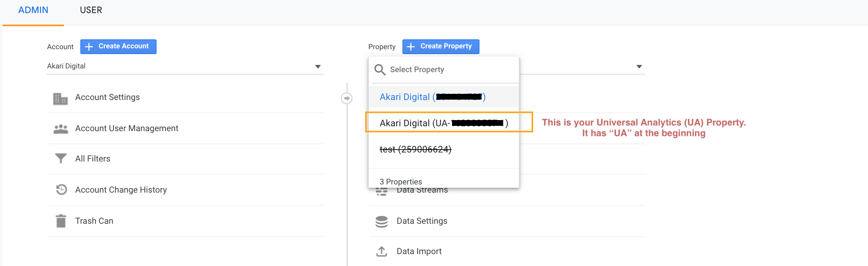Image resolution: width=868 pixels, height=266 pixels.
Task: Click the Create Account button
Action: point(118,46)
